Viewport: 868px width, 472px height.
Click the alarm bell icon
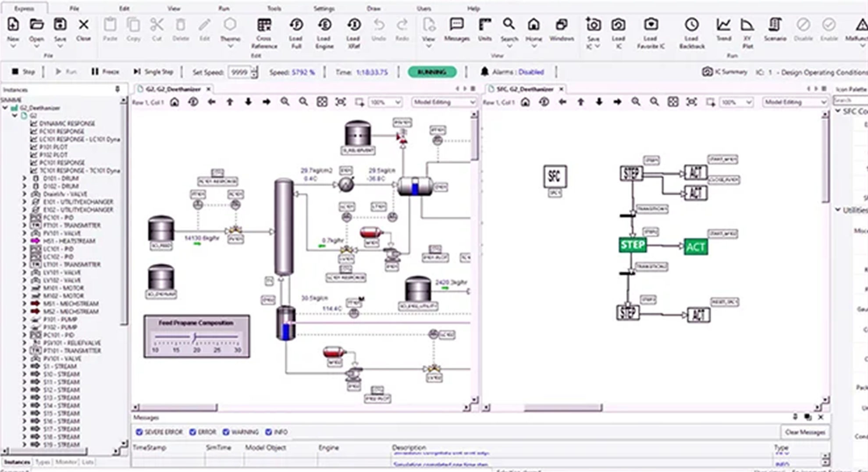tap(484, 72)
